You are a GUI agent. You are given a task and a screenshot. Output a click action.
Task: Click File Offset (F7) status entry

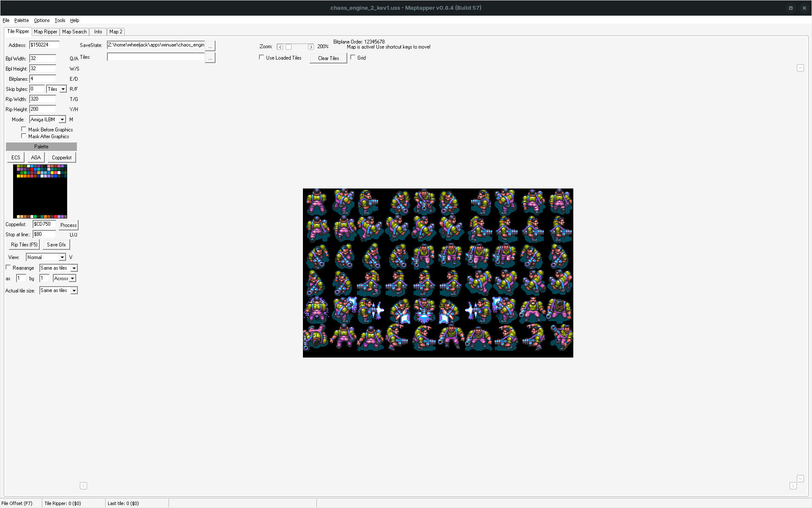pos(17,503)
